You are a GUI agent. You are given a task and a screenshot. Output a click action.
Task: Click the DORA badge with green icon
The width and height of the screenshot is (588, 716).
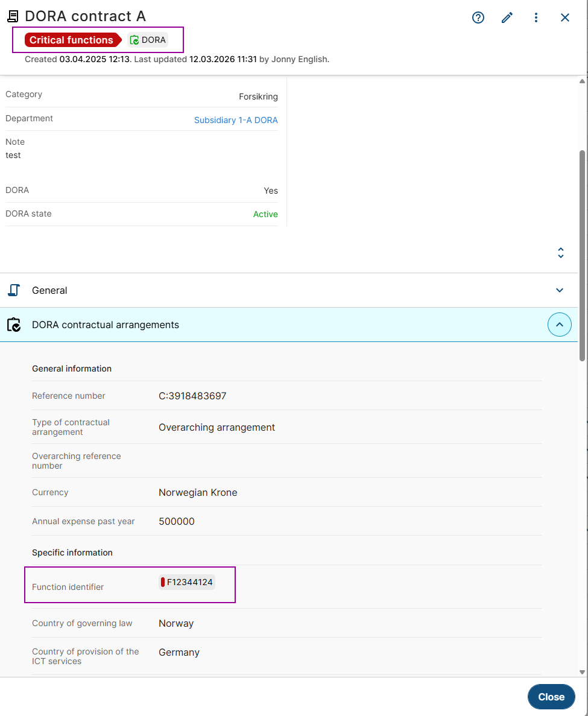[148, 40]
